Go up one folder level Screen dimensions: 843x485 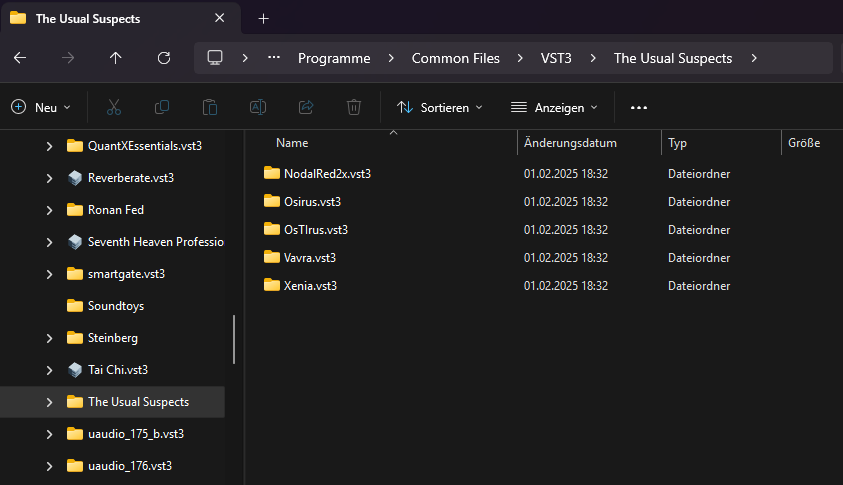[x=116, y=58]
